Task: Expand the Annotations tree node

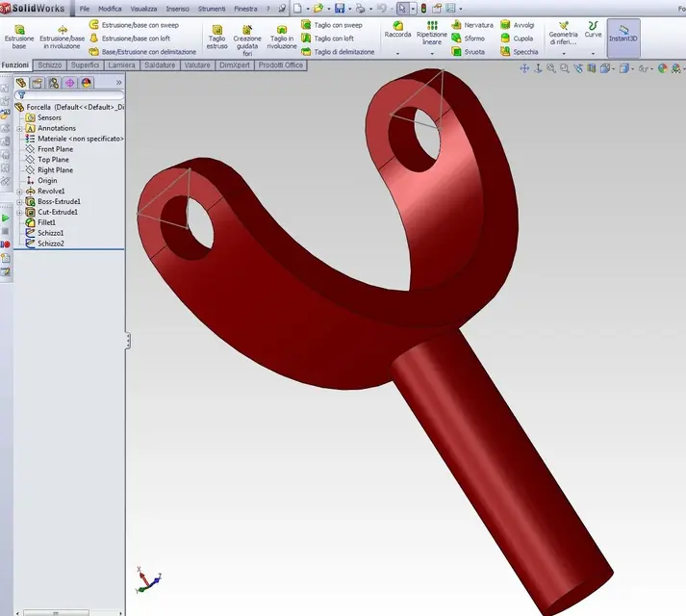Action: (x=19, y=128)
